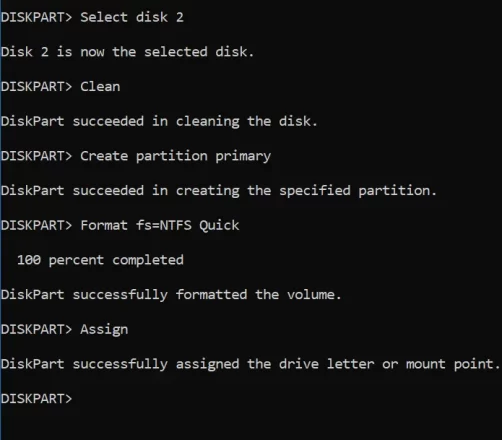Viewport: 502px width, 440px height.
Task: Click 'Format fs=NTFS Quick' command text
Action: (160, 225)
